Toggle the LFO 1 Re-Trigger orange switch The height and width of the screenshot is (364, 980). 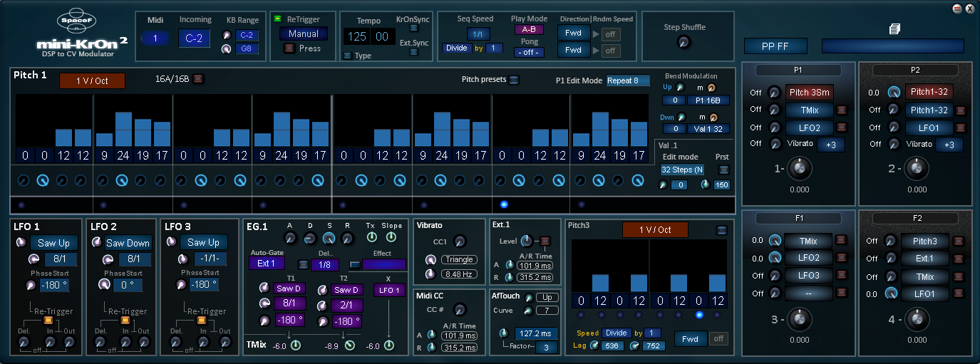(49, 319)
